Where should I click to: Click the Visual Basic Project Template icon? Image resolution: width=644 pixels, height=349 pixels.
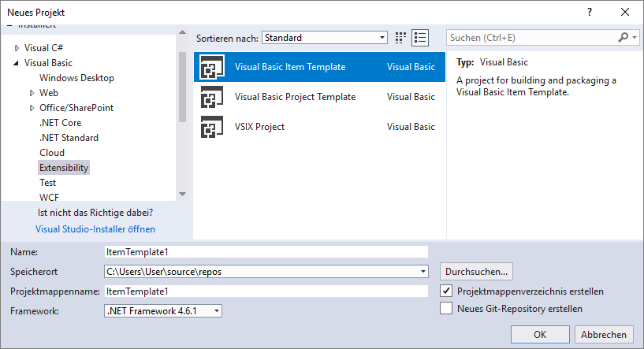pos(212,97)
